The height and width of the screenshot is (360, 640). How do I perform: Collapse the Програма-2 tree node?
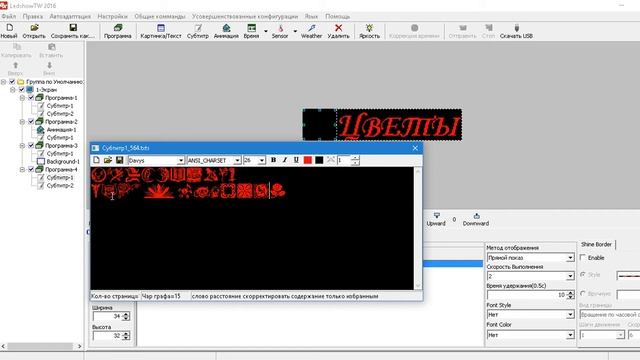[22, 122]
